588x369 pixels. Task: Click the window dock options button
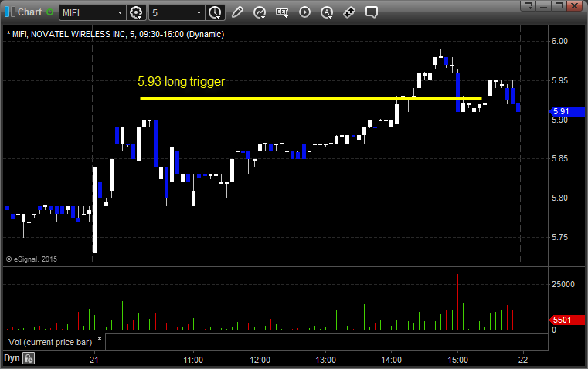529,5
